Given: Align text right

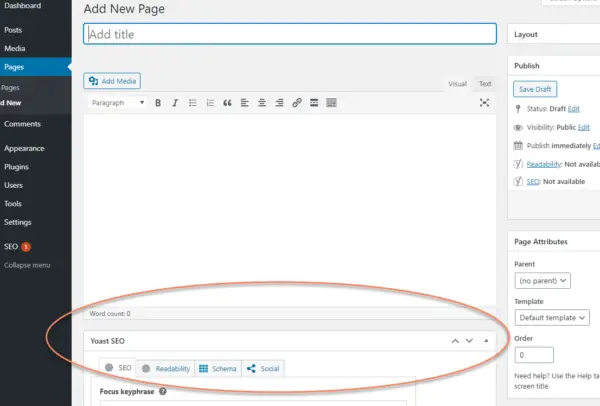Looking at the screenshot, I should pyautogui.click(x=279, y=103).
